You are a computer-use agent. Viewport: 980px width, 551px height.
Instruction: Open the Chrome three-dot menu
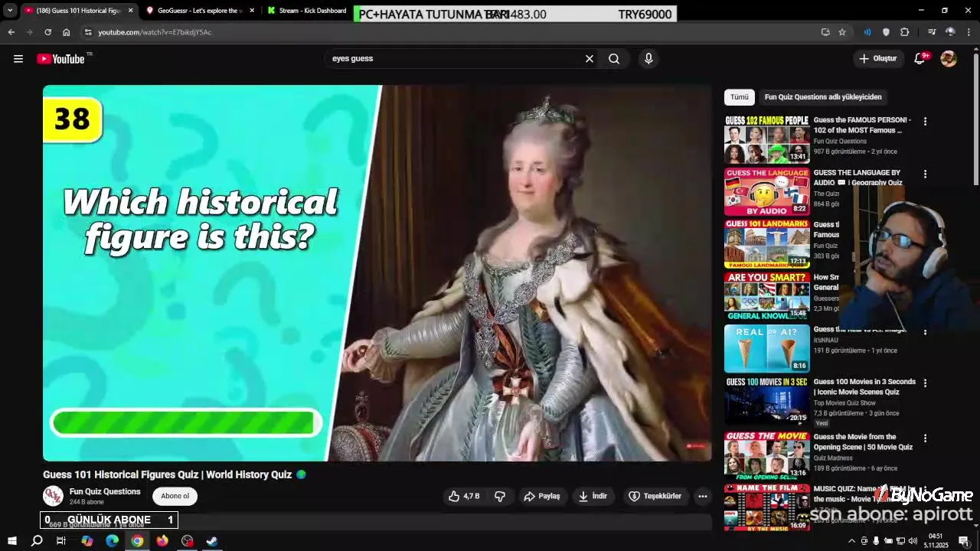[969, 32]
